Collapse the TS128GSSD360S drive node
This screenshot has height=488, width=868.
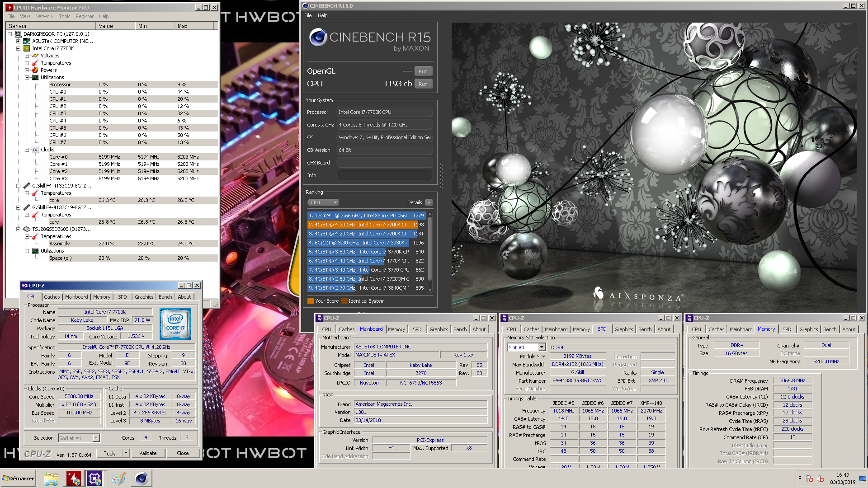(18, 229)
